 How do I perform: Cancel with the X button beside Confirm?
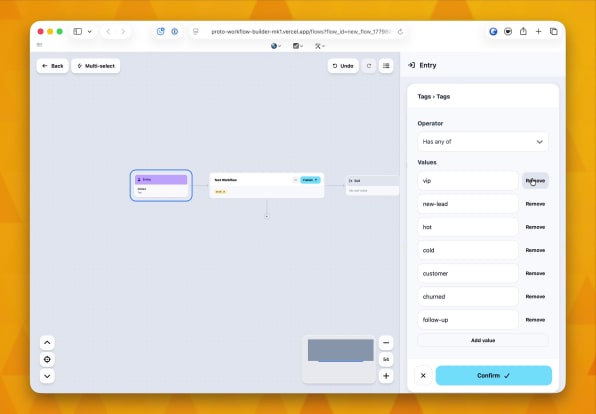(x=423, y=376)
